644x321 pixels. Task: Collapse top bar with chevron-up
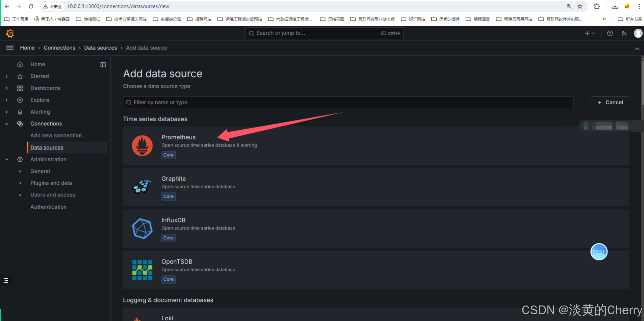(x=637, y=49)
